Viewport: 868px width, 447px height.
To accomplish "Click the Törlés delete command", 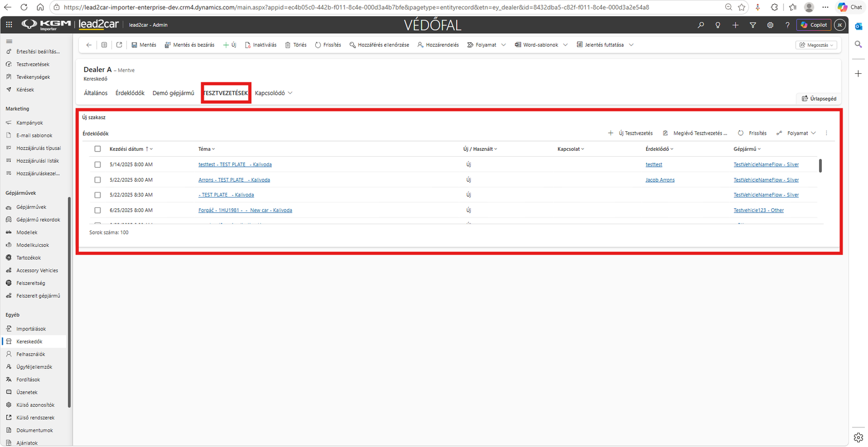I will coord(296,45).
